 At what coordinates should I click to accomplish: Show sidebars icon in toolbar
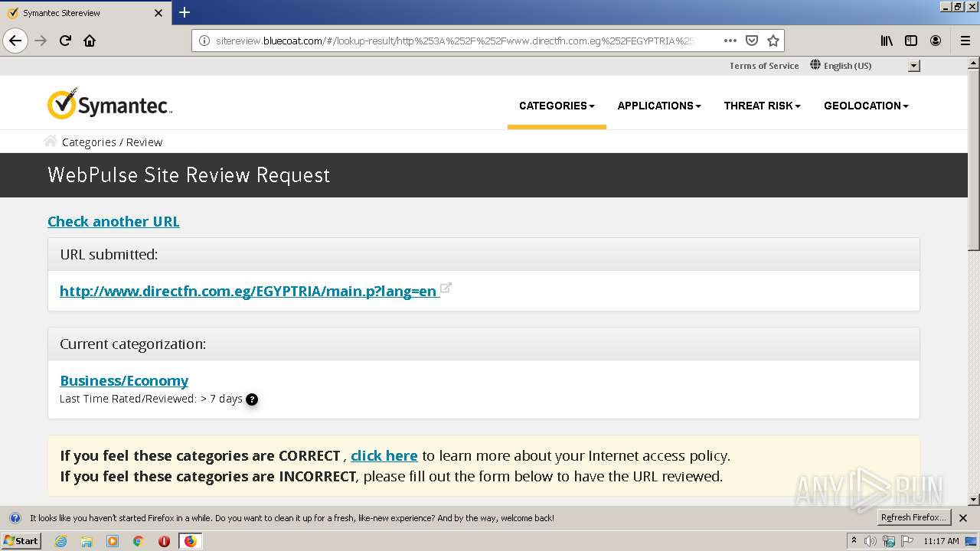911,41
